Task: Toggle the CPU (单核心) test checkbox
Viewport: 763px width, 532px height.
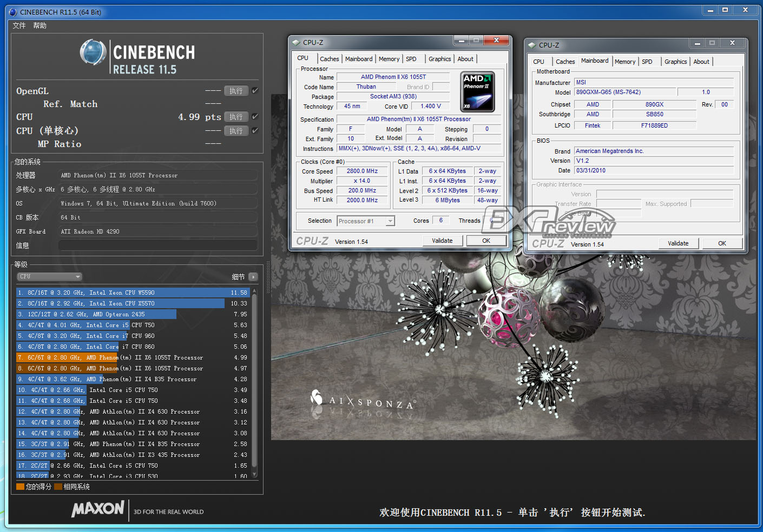Action: click(x=255, y=131)
